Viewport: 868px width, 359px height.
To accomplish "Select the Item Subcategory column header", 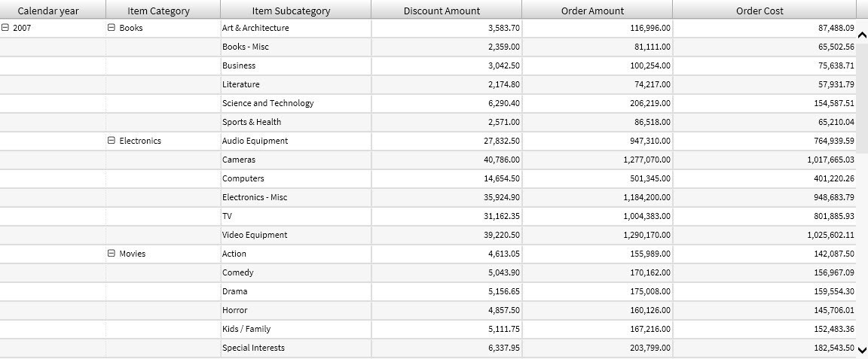I will tap(291, 11).
